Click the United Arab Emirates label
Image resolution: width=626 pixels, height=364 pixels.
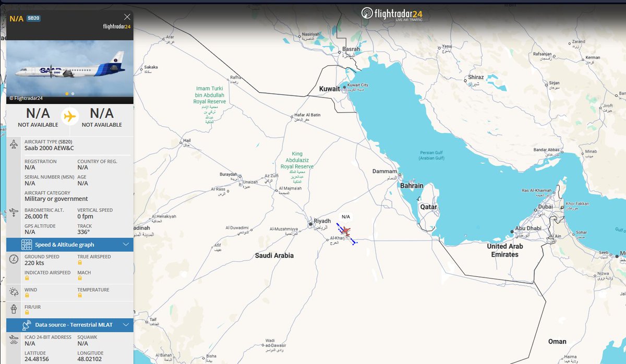(x=505, y=250)
